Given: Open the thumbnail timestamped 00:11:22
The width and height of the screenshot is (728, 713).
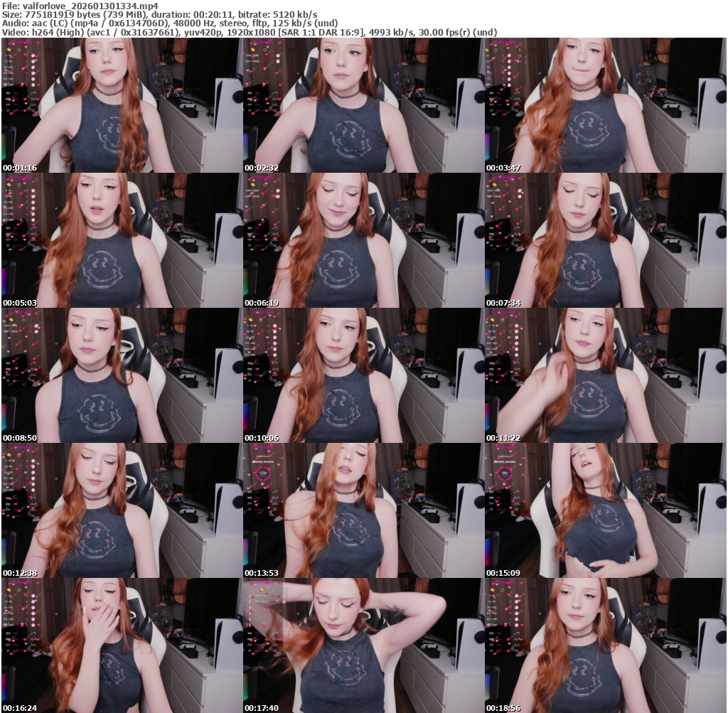Looking at the screenshot, I should 606,375.
